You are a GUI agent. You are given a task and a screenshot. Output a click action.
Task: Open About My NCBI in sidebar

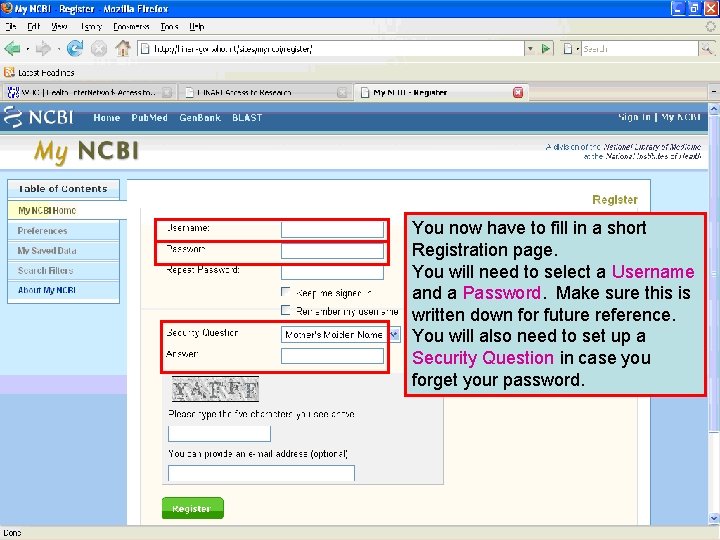47,290
